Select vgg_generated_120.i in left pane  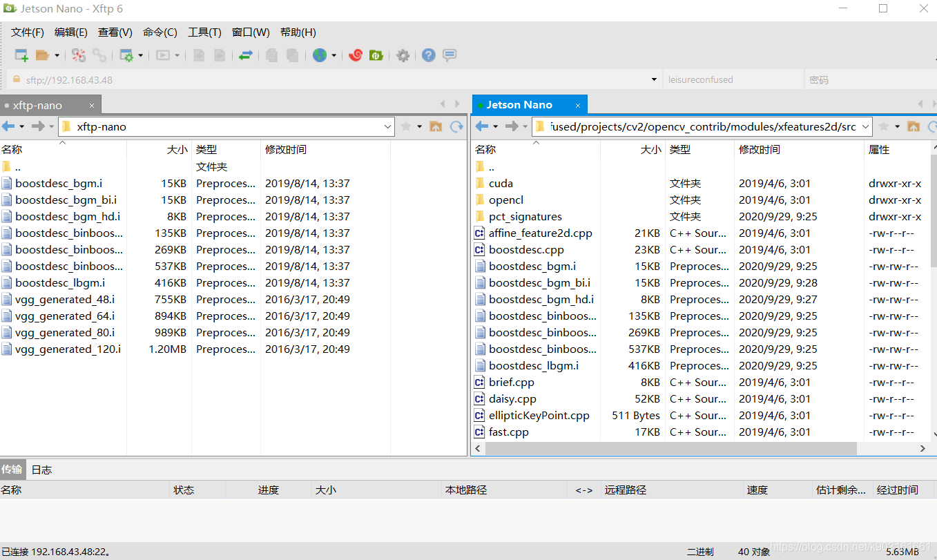coord(68,349)
